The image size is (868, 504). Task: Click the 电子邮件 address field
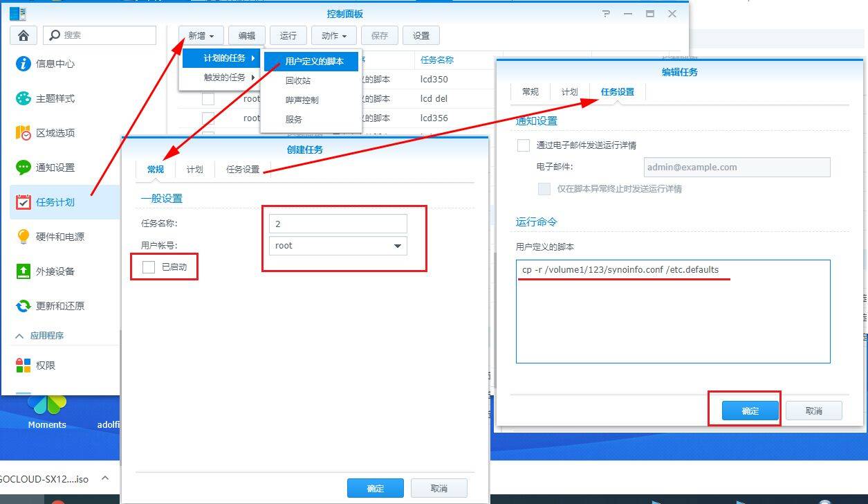click(x=737, y=167)
